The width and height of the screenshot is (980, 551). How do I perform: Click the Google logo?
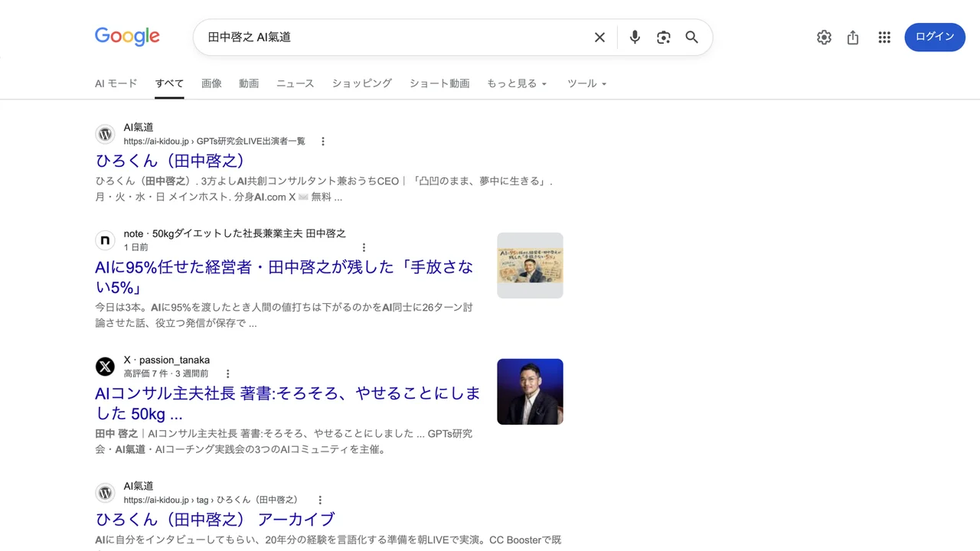pos(127,37)
